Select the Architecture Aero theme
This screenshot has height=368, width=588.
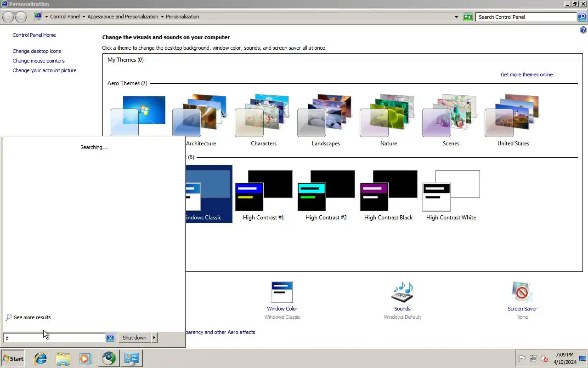pyautogui.click(x=201, y=120)
